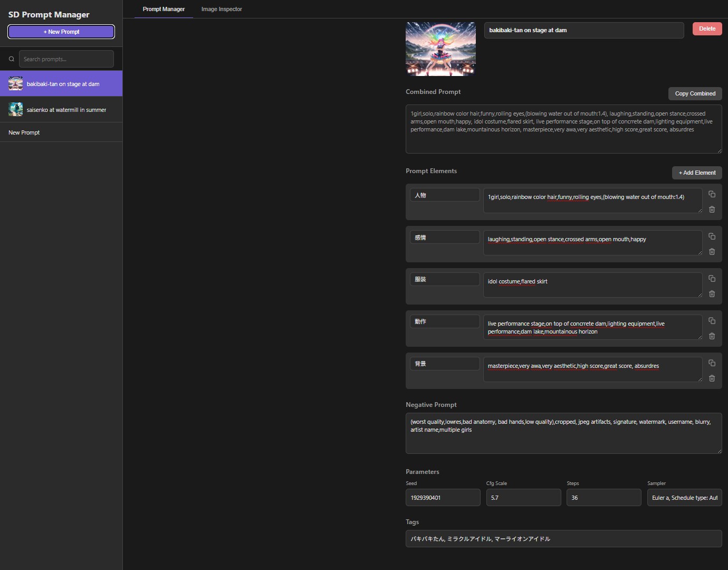Delete the 人物 prompt element

(x=712, y=210)
